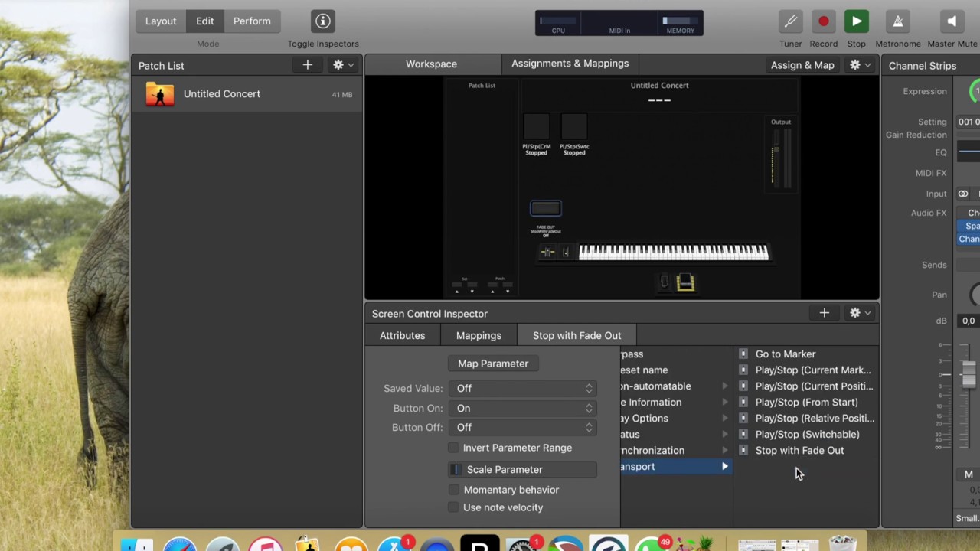Open System Preferences from the Dock
Screen dimensions: 980x551
pyautogui.click(x=523, y=544)
